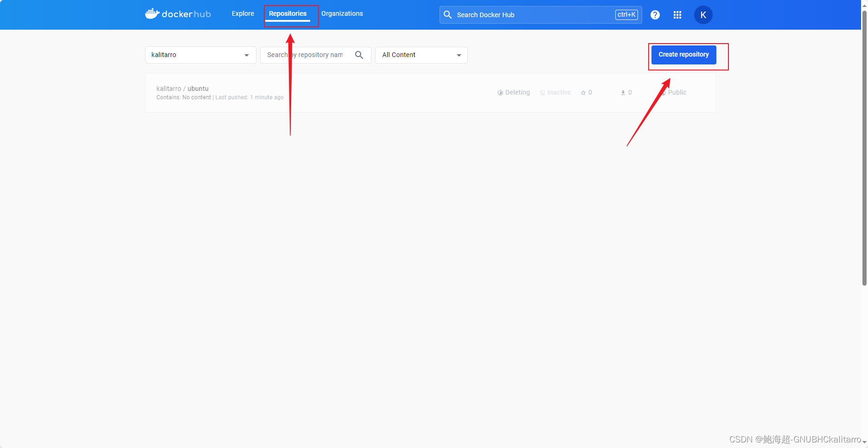
Task: Click the Public visibility label
Action: click(677, 93)
